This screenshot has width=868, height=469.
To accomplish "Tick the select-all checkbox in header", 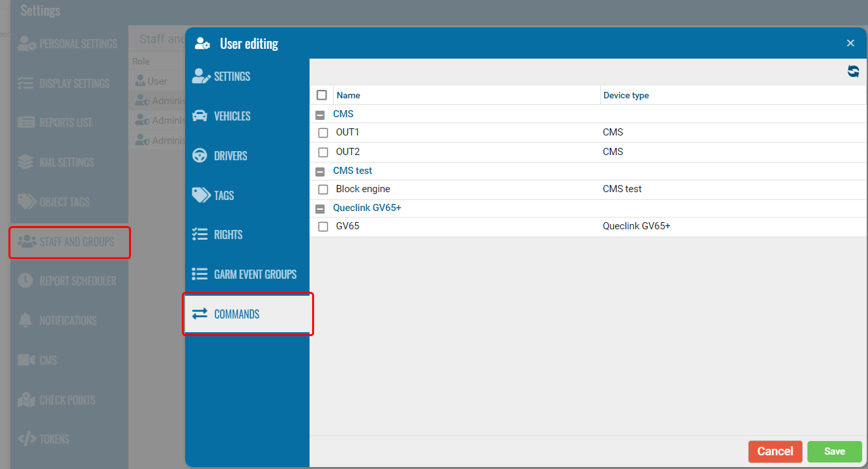I will point(322,95).
